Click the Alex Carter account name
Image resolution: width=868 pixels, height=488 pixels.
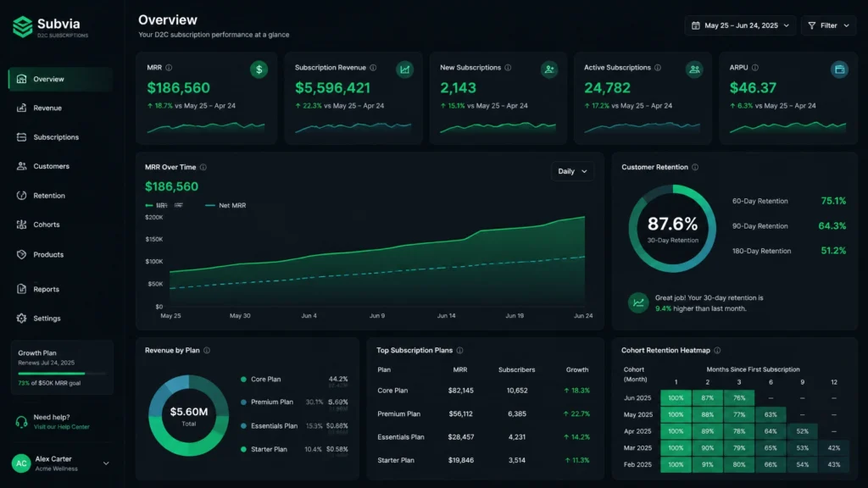(x=53, y=458)
